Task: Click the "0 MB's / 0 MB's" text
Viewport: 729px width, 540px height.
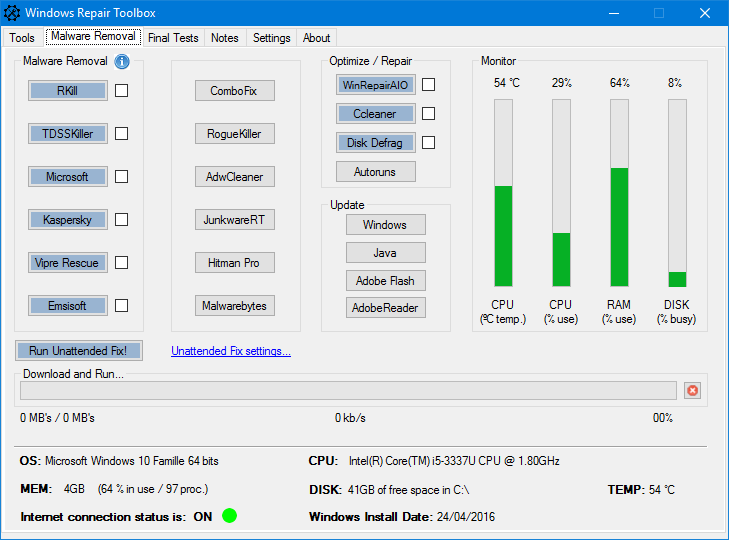Action: tap(57, 418)
